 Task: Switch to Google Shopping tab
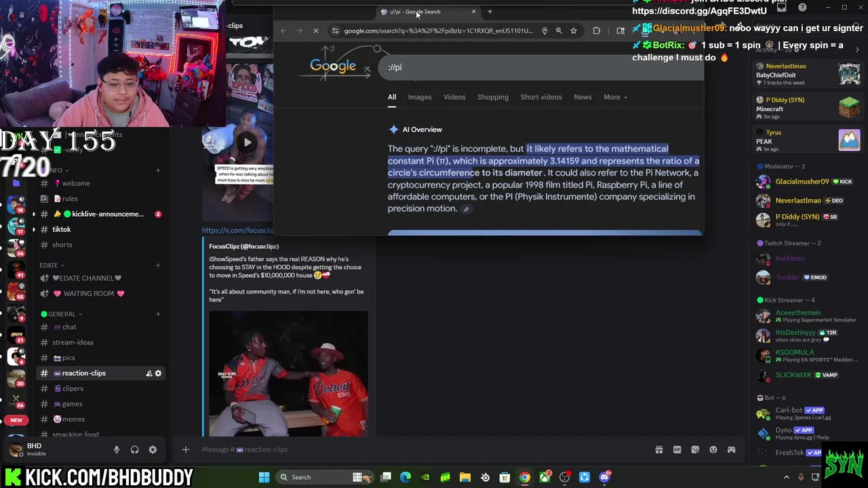[493, 97]
